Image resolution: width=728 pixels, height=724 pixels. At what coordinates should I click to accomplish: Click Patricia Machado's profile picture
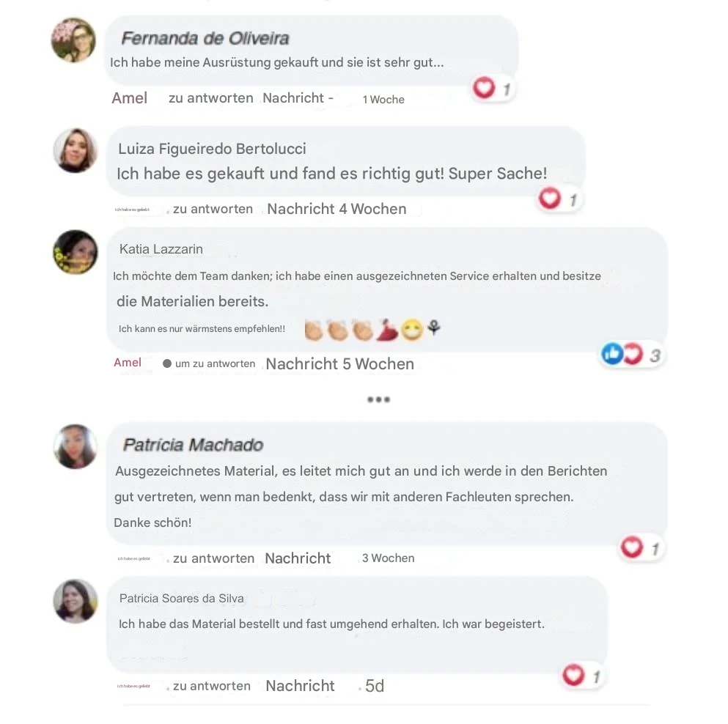point(76,446)
